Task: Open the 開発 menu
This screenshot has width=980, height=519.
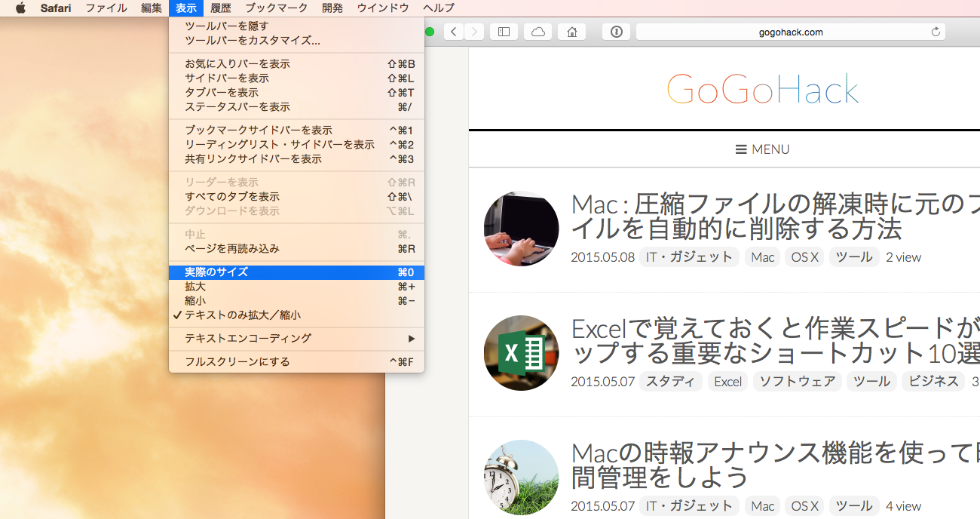Action: click(x=332, y=8)
